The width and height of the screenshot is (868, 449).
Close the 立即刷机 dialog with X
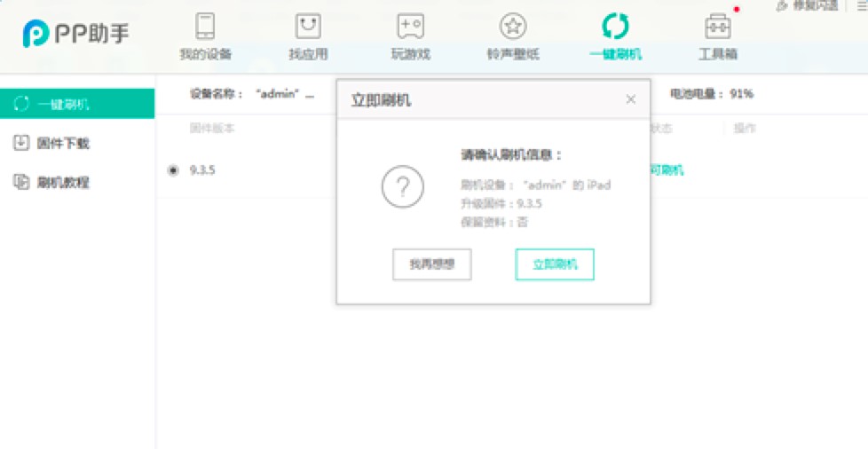[x=630, y=99]
